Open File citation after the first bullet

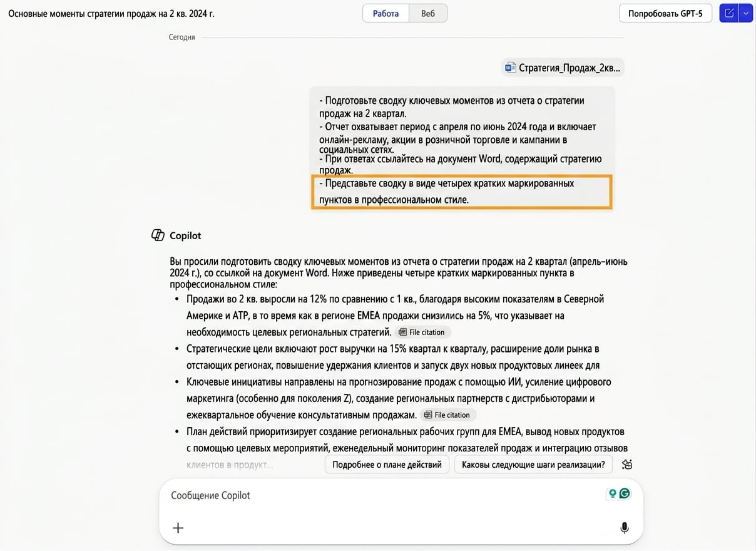[x=422, y=332]
